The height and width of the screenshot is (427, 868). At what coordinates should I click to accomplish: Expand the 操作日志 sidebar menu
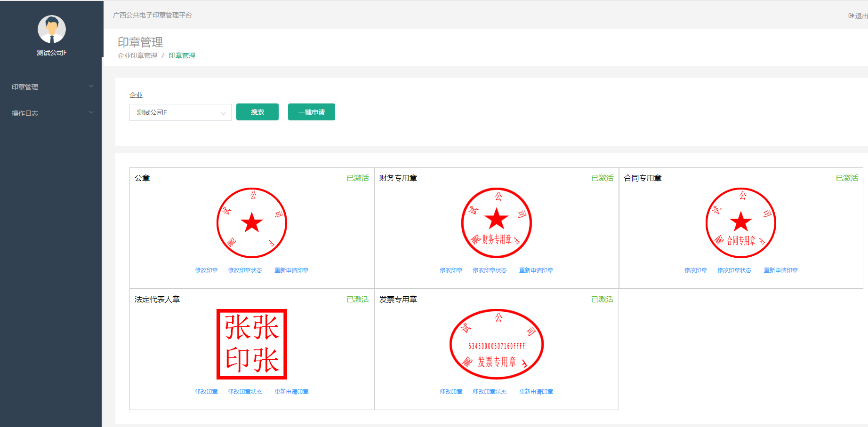click(51, 113)
